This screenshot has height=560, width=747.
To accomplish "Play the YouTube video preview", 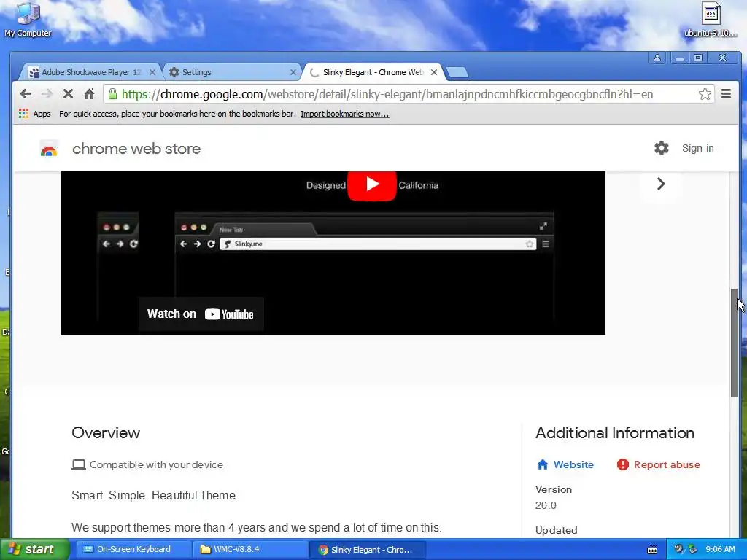I will pyautogui.click(x=372, y=184).
